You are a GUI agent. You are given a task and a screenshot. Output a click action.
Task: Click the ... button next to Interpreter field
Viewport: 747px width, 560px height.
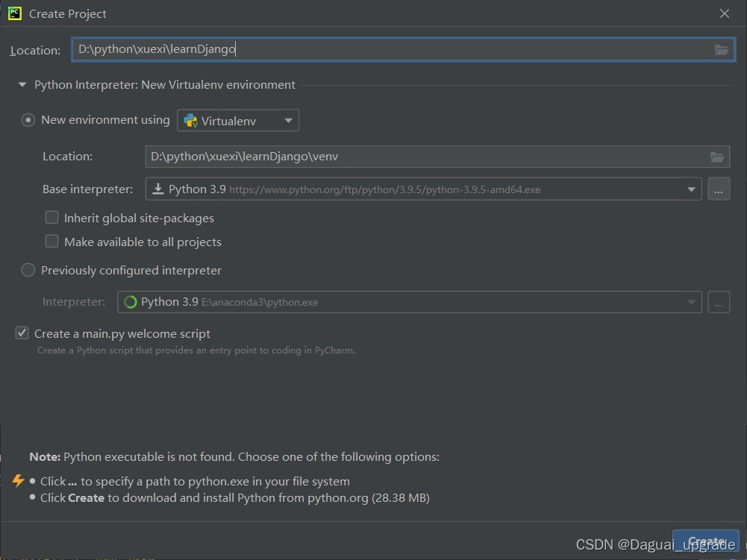[719, 302]
